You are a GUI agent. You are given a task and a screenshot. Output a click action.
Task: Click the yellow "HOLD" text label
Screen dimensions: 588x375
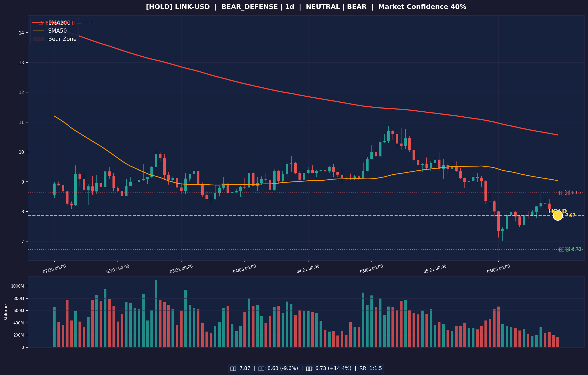(x=557, y=211)
